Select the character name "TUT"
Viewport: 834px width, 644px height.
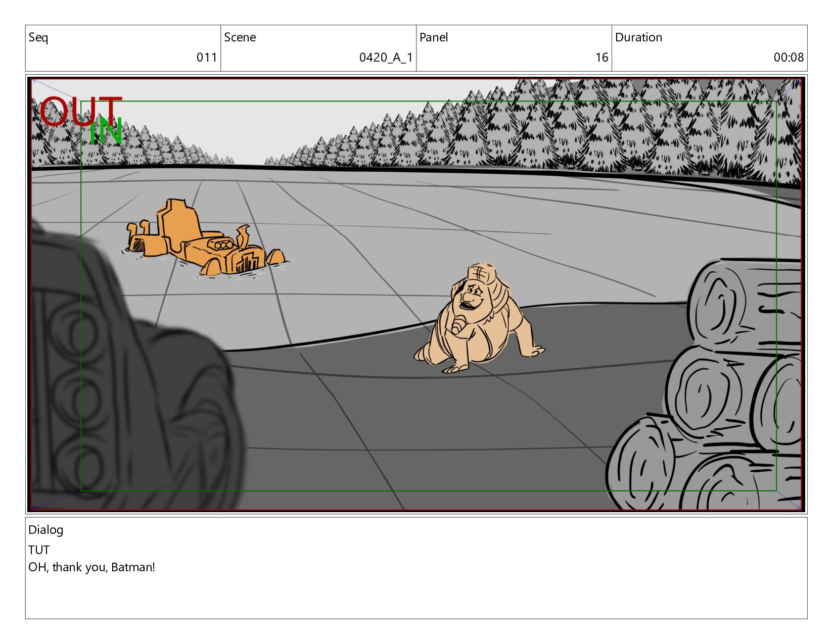[x=39, y=550]
